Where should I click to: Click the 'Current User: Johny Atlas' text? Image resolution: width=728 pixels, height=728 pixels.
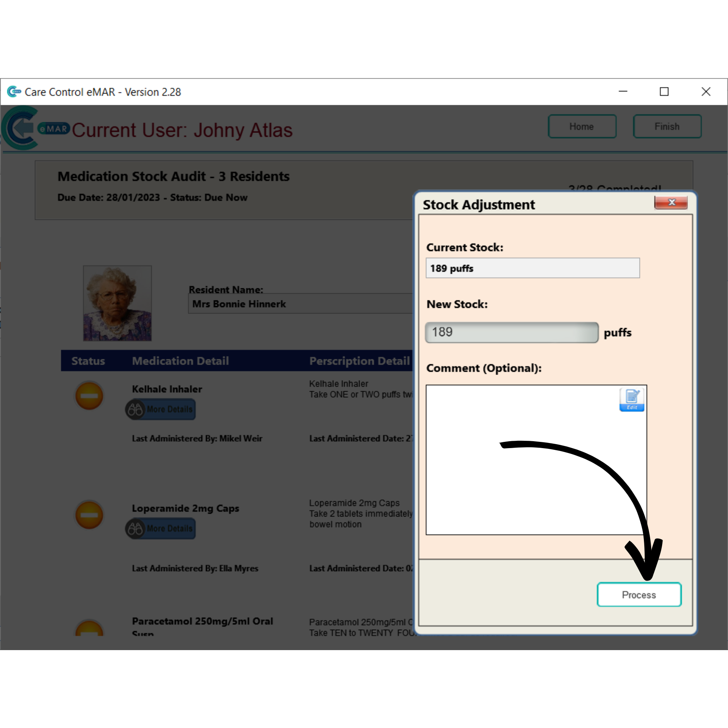(x=182, y=130)
